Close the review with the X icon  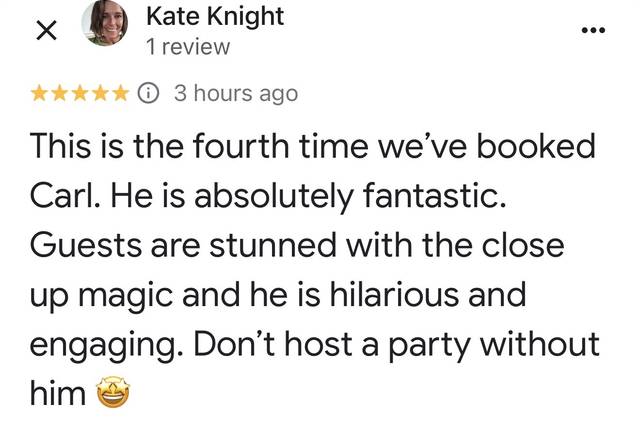click(x=45, y=32)
